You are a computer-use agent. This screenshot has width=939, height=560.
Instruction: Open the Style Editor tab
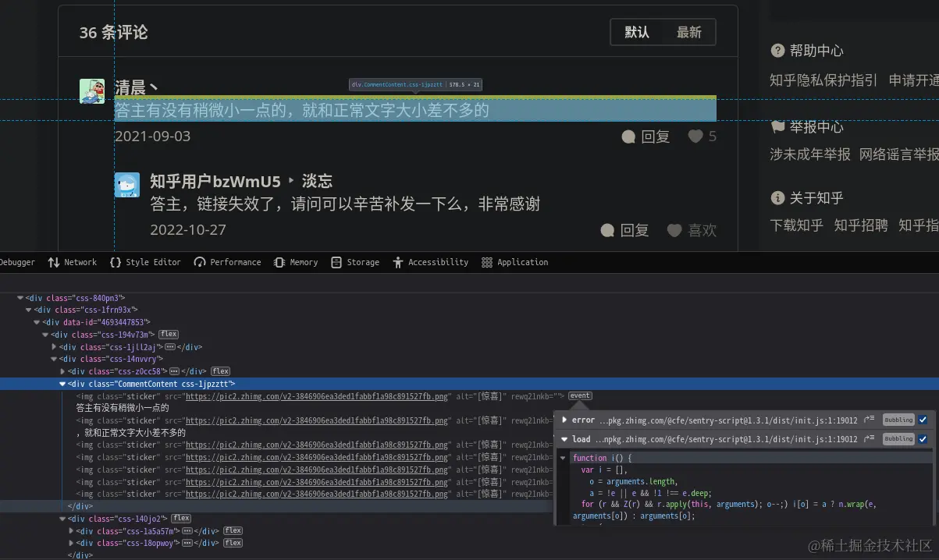145,262
